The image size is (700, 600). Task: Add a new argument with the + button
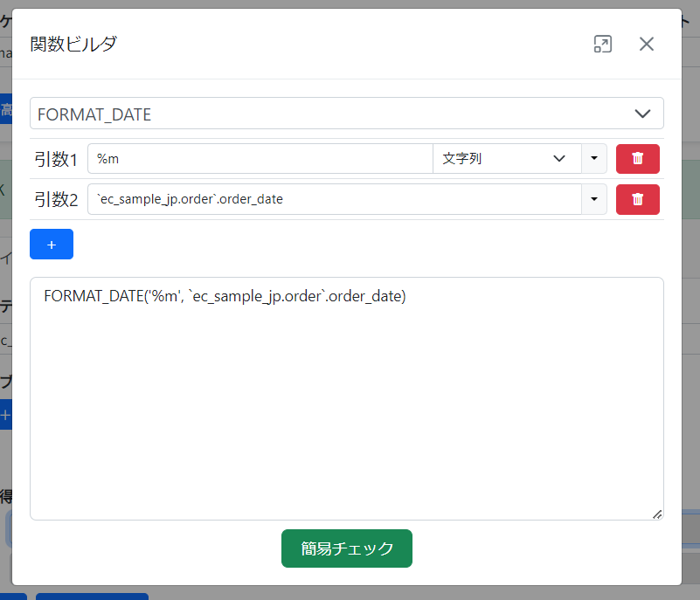(52, 245)
